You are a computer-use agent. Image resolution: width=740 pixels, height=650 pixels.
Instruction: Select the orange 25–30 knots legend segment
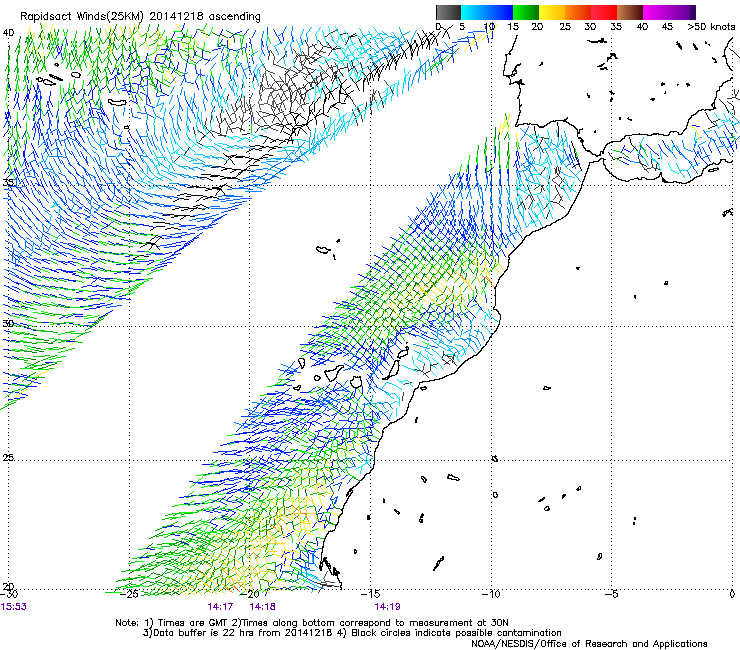578,12
